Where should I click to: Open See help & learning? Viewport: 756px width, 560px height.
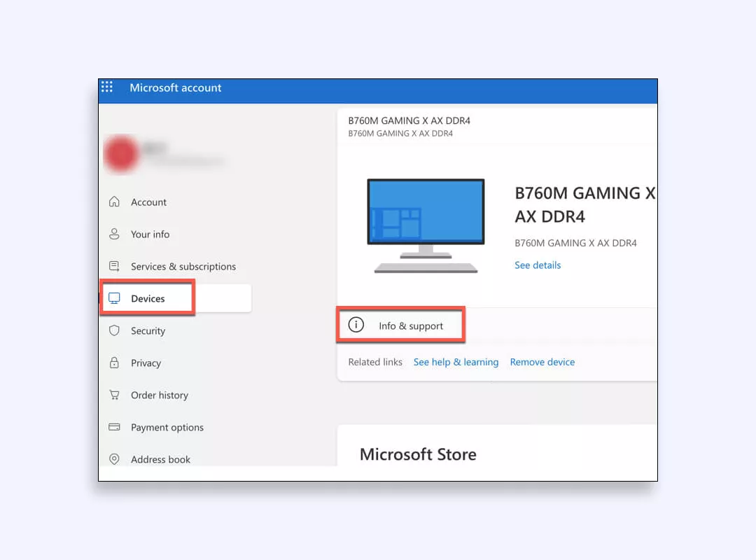[456, 362]
